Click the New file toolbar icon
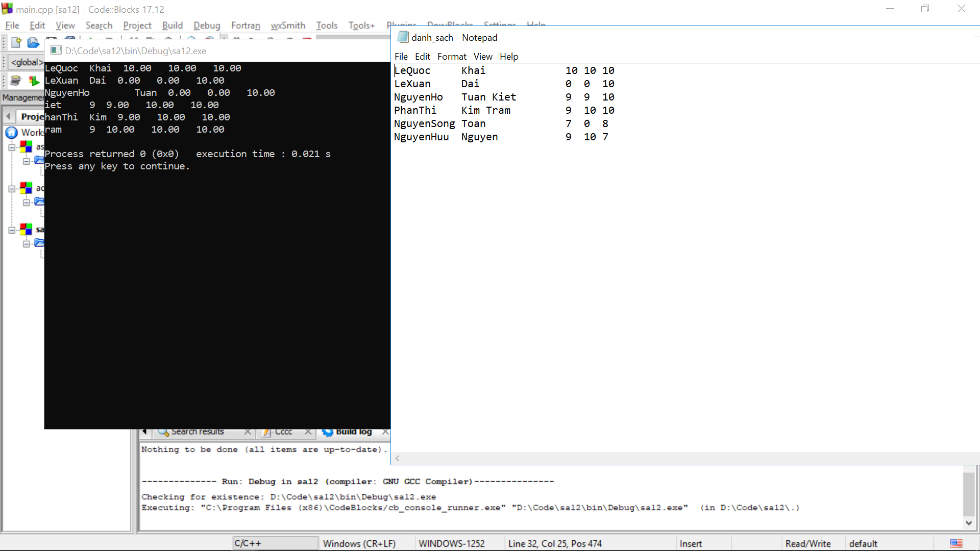The width and height of the screenshot is (980, 551). point(16,42)
